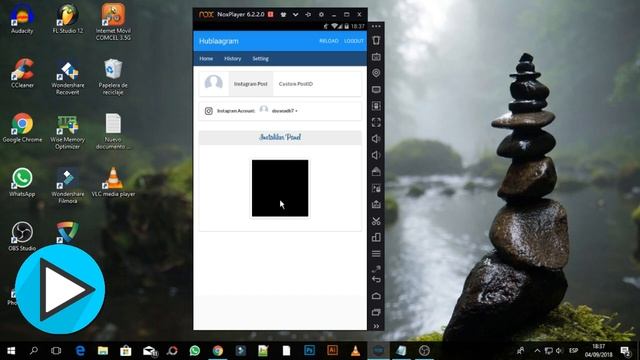Click the profile avatar placeholder image

click(213, 83)
